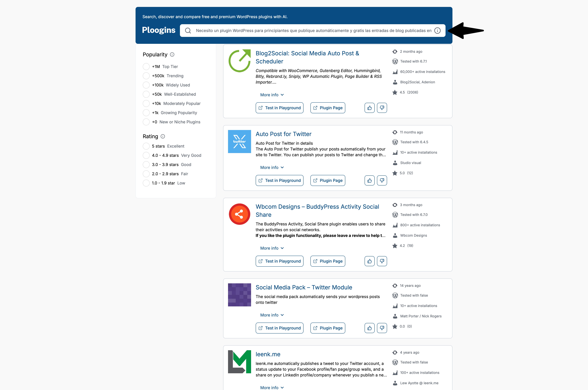This screenshot has width=588, height=390.
Task: Open Blog2Social plugin title link
Action: tap(307, 57)
